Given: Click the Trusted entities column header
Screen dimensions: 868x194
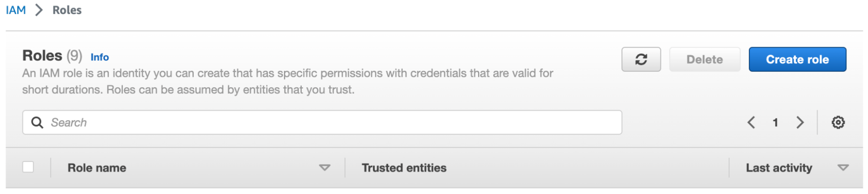Looking at the screenshot, I should [x=404, y=168].
